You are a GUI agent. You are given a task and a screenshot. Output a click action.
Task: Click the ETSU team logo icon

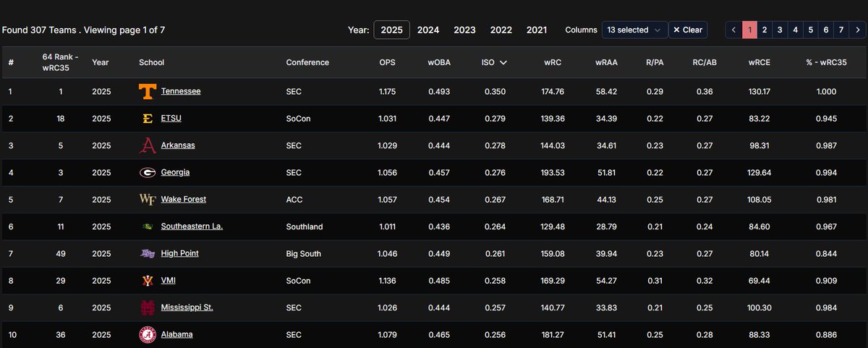148,119
